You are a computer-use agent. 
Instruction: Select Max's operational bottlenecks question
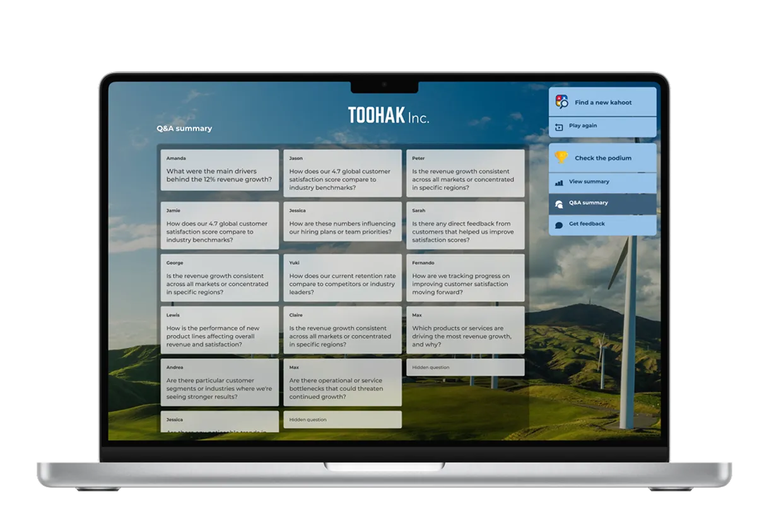[x=343, y=383]
